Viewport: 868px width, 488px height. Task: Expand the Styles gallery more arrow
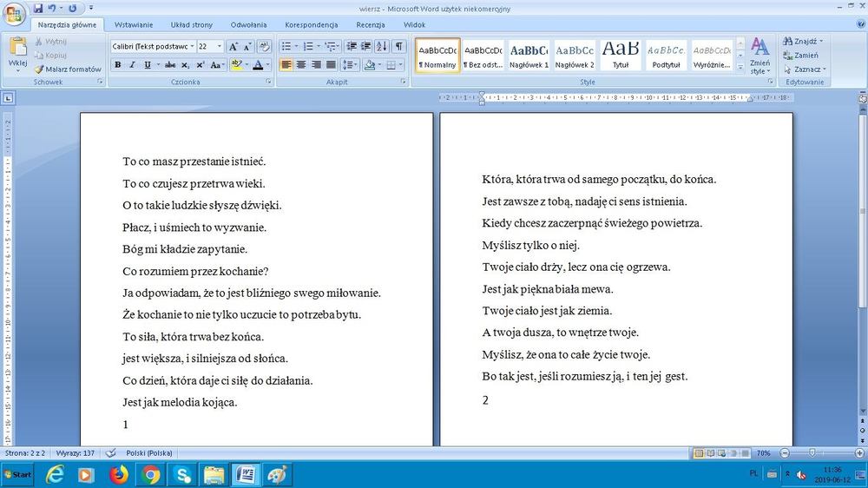pos(740,67)
